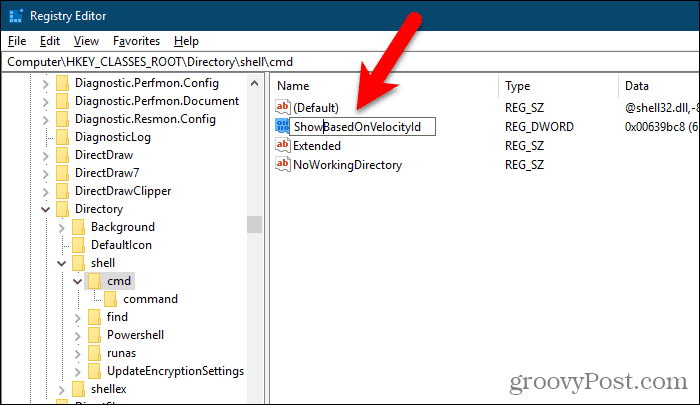
Task: Expand the shellex key
Action: (62, 389)
